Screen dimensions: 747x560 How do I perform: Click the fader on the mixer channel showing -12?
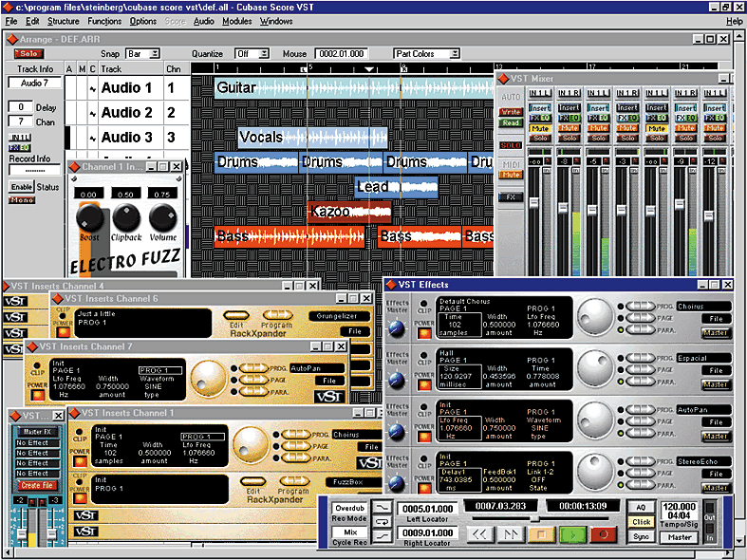709,215
